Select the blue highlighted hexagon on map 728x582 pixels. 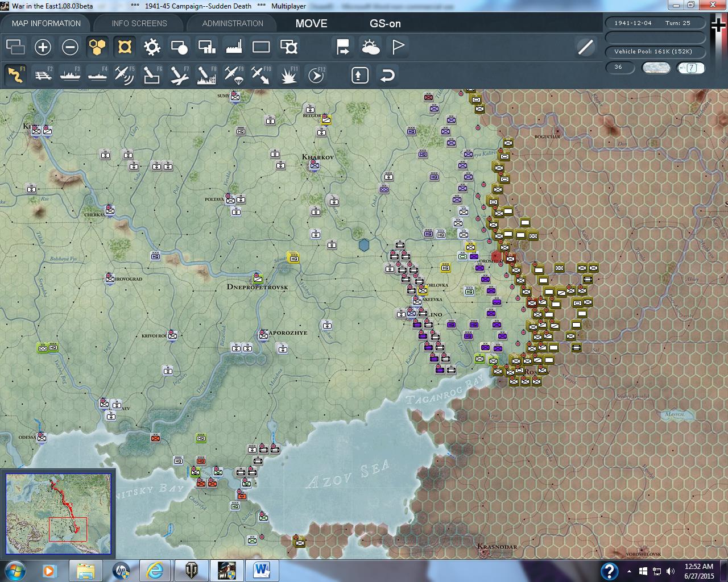point(364,245)
